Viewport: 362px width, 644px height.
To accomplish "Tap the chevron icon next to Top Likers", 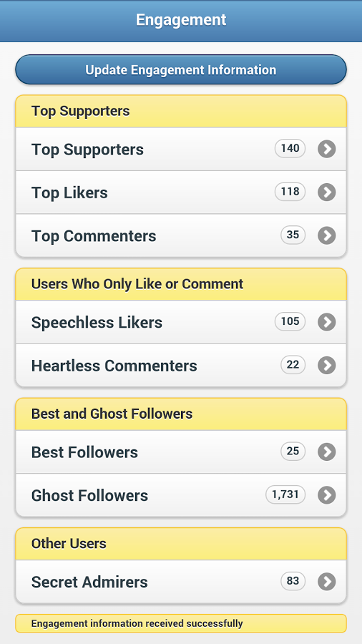I will (x=327, y=192).
